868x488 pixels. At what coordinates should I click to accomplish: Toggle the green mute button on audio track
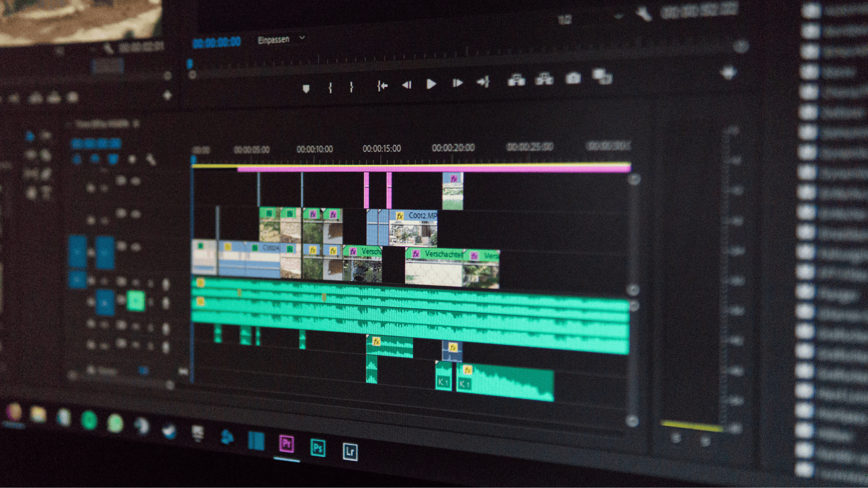tap(136, 300)
